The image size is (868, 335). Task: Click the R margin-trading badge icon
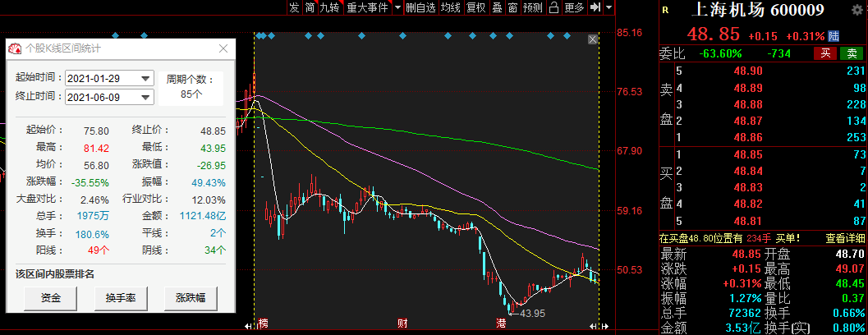(x=665, y=10)
